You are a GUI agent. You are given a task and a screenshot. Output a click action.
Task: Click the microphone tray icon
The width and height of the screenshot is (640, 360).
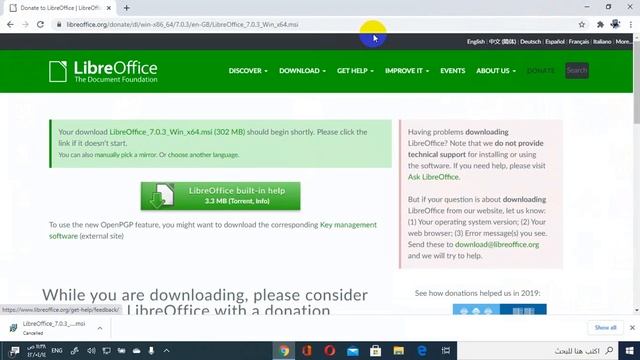[x=151, y=351]
